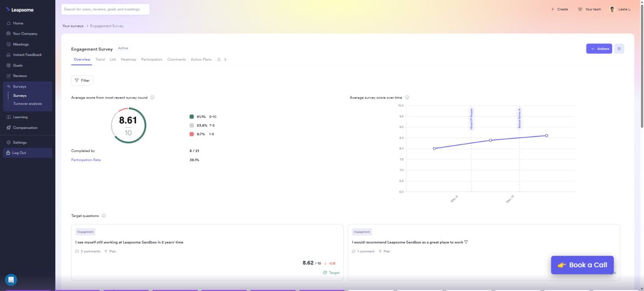Click inside the search users field
This screenshot has width=644, height=291.
[x=105, y=9]
